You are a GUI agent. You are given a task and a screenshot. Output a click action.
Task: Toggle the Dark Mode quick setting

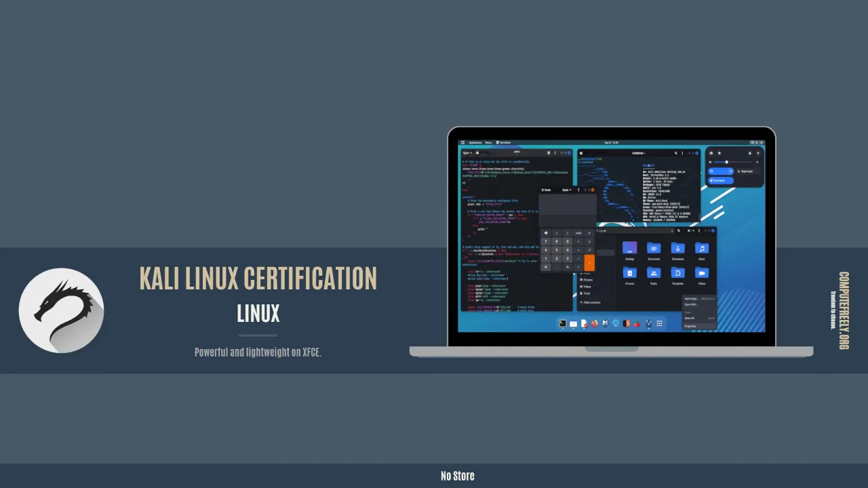pyautogui.click(x=721, y=180)
